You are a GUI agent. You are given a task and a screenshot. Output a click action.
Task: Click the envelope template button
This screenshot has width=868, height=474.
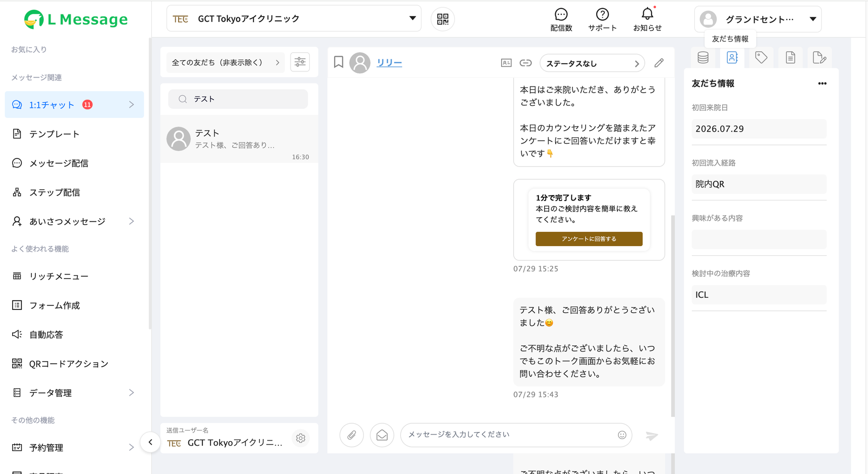coord(382,435)
